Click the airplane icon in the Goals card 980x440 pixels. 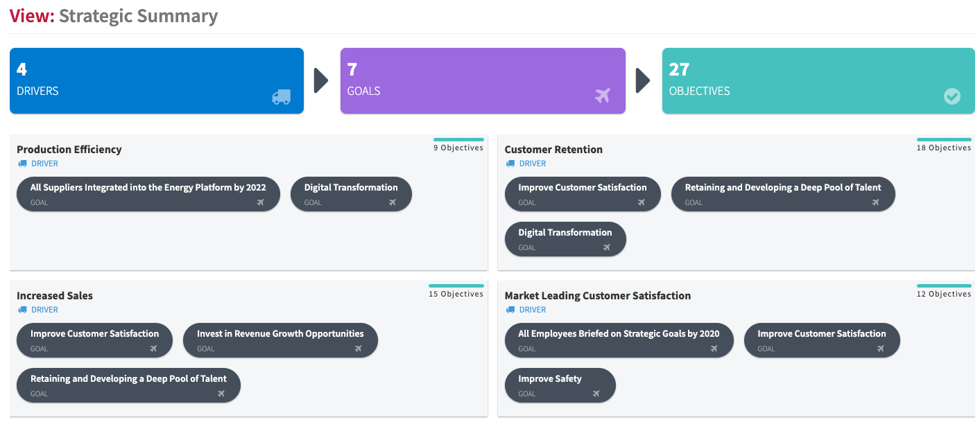(x=603, y=96)
